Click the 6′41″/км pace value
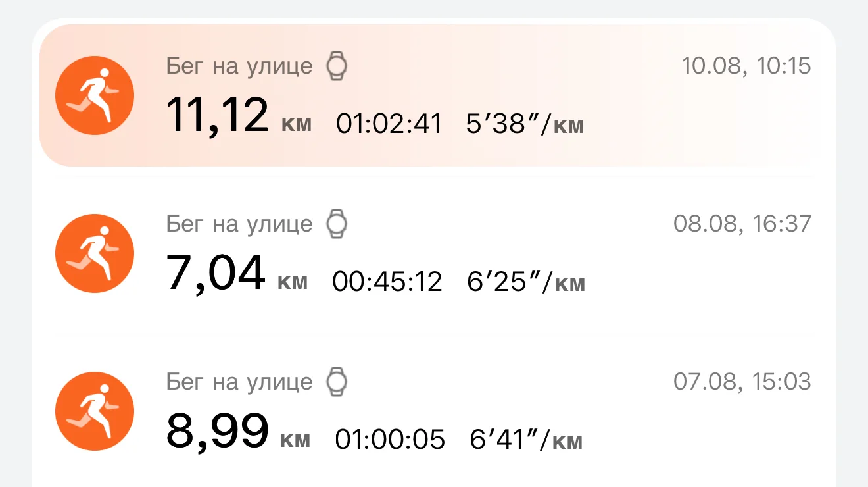Image resolution: width=868 pixels, height=487 pixels. (x=526, y=440)
